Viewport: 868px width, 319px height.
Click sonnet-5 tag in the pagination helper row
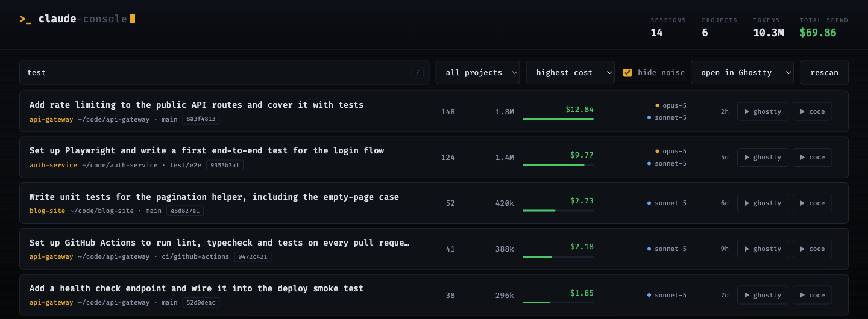pyautogui.click(x=667, y=203)
